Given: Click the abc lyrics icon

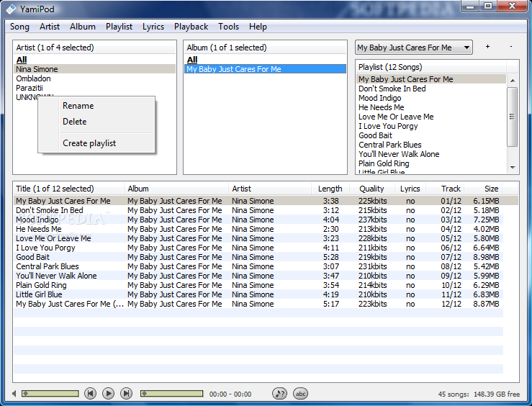Looking at the screenshot, I should pos(300,393).
